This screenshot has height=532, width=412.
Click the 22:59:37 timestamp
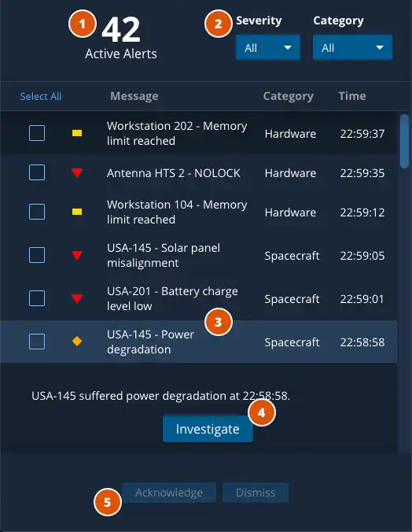pos(362,134)
